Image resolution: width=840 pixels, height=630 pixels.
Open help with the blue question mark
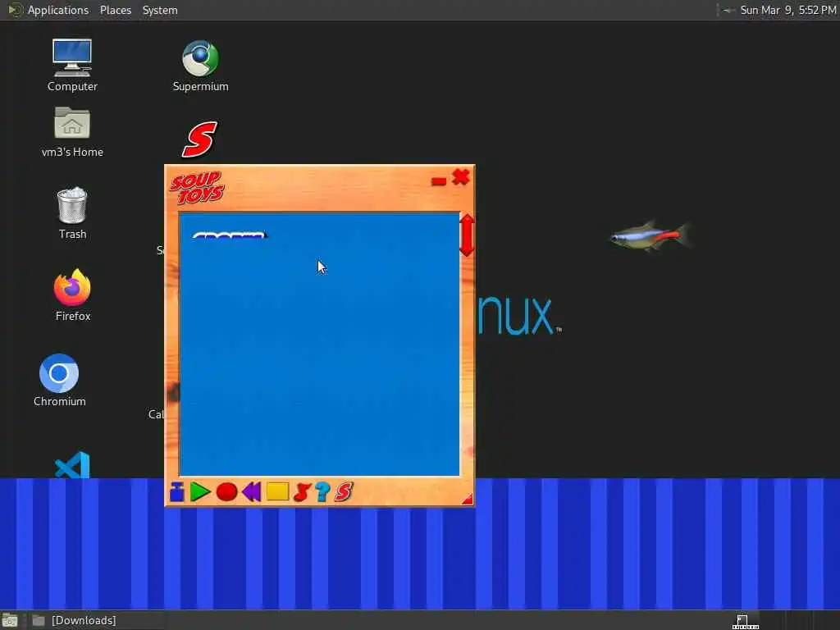coord(322,492)
